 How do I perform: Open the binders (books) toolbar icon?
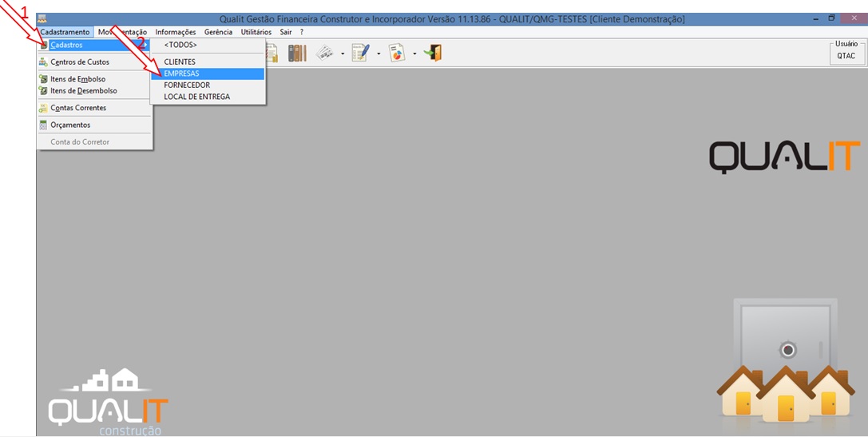point(297,54)
